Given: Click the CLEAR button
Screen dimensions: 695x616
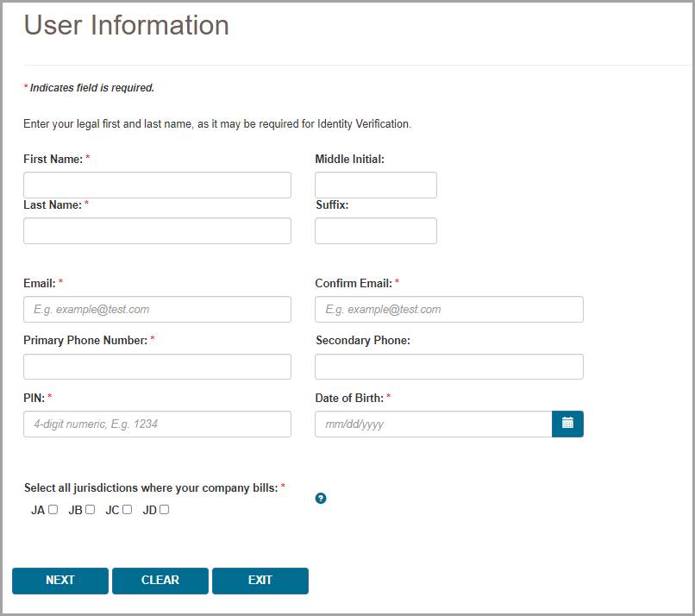Looking at the screenshot, I should point(160,581).
